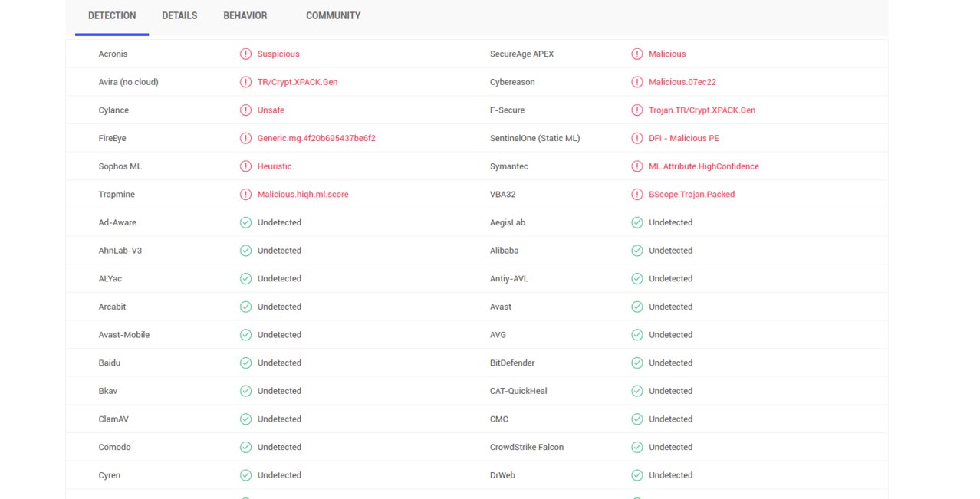Click the green check icon for Bkav
The image size is (980, 499).
tap(245, 391)
